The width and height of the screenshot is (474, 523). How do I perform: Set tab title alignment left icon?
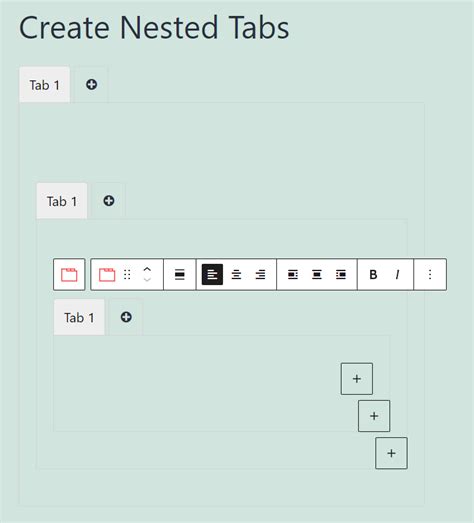tap(293, 275)
